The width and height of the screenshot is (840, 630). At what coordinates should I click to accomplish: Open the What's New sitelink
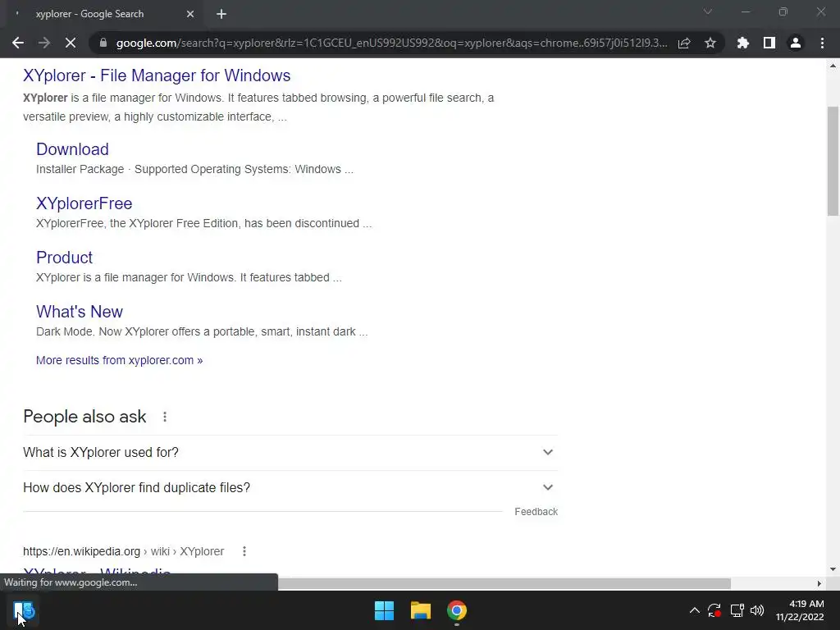80,311
